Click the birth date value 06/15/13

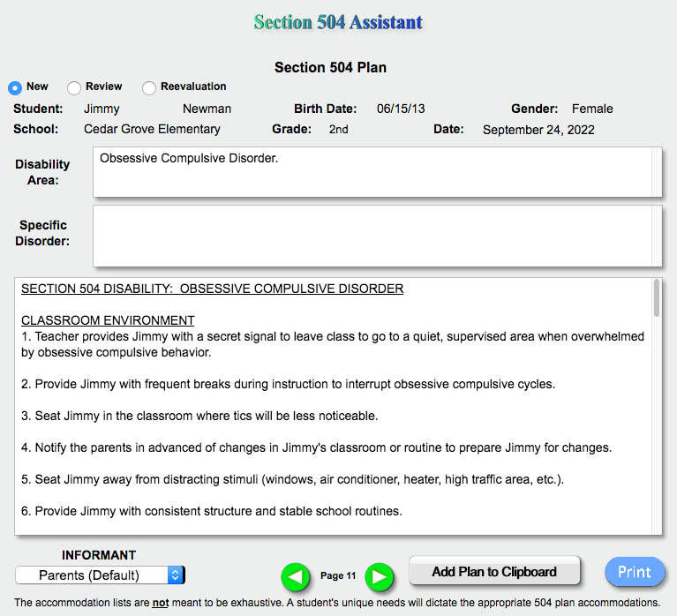[401, 109]
